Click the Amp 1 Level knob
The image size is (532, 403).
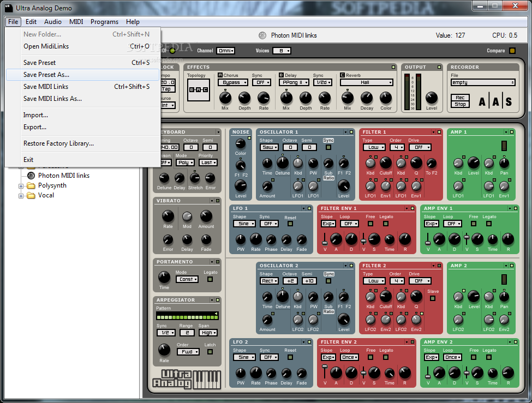point(474,163)
